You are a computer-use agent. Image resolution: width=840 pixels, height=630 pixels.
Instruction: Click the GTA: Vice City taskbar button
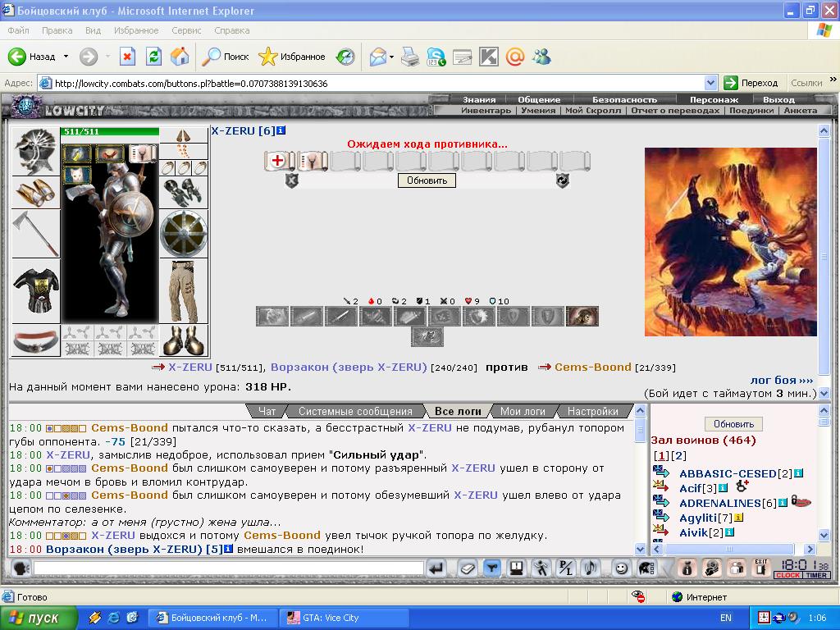point(345,618)
